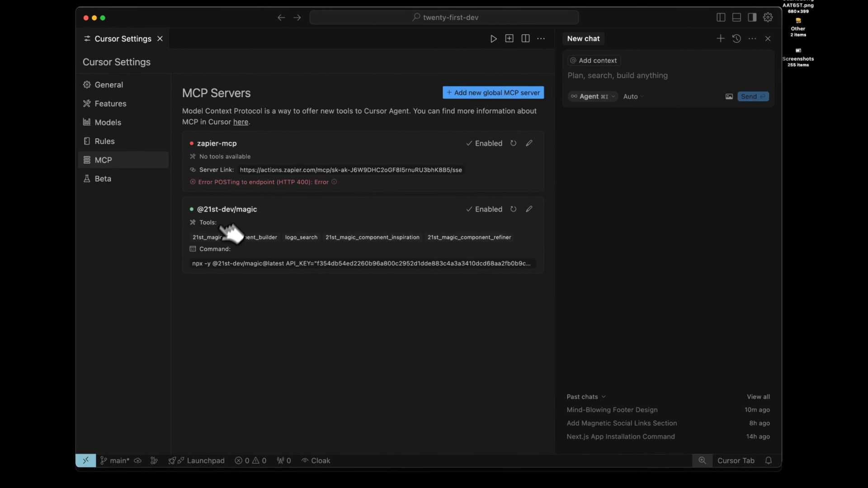Select the Models settings tab
868x488 pixels.
tap(108, 122)
